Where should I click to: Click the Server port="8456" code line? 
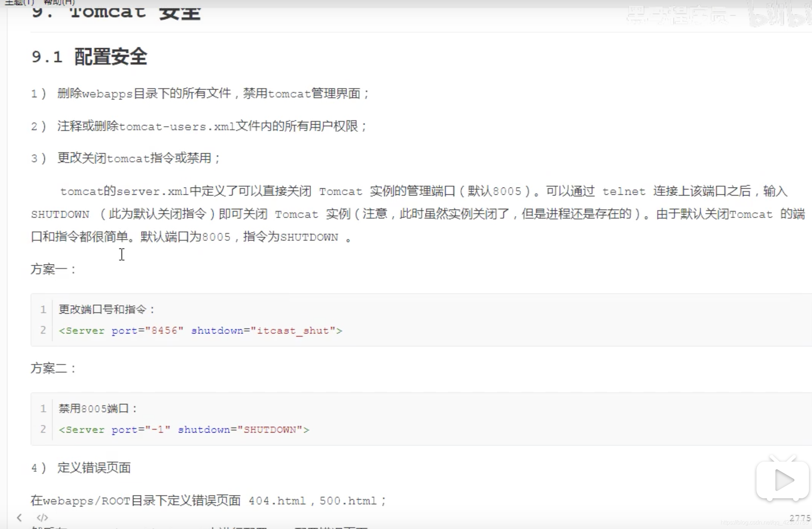point(200,331)
